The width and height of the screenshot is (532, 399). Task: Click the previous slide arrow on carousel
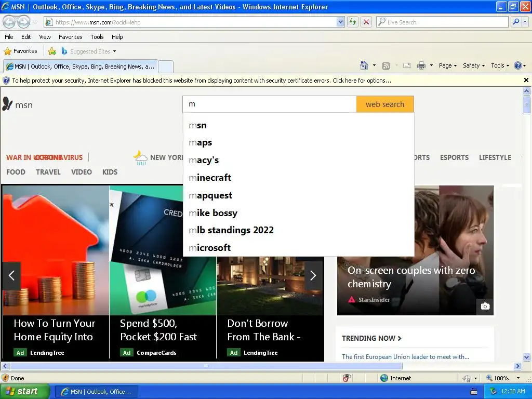point(11,275)
